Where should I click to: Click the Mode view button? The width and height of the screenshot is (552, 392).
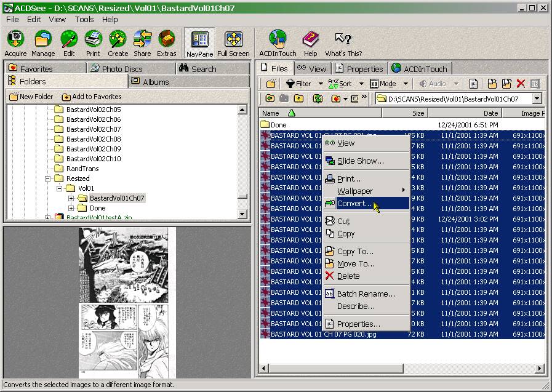[383, 84]
